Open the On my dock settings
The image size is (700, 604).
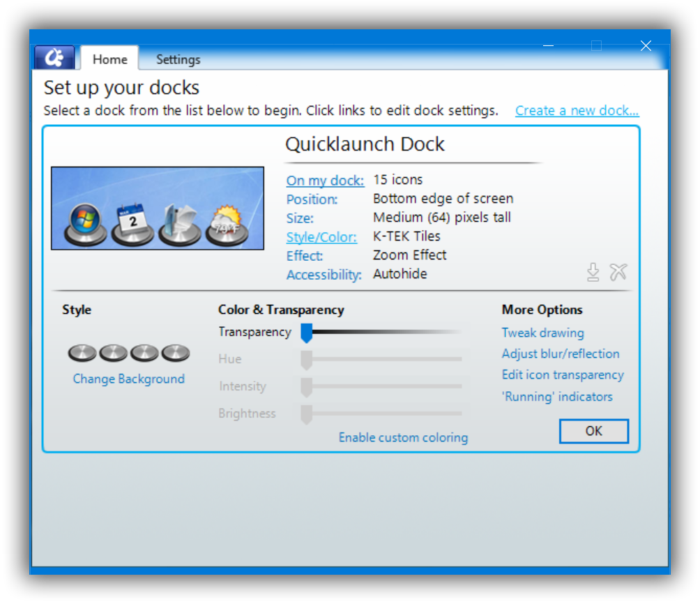[325, 181]
